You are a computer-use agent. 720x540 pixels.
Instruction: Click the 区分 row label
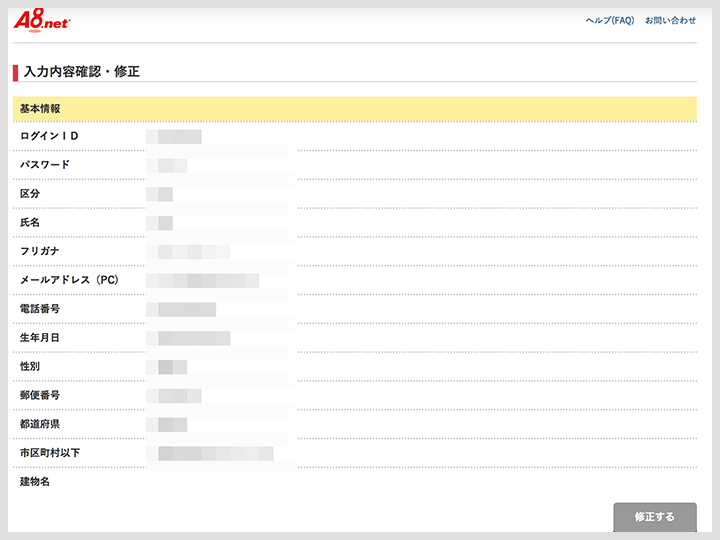pyautogui.click(x=30, y=194)
